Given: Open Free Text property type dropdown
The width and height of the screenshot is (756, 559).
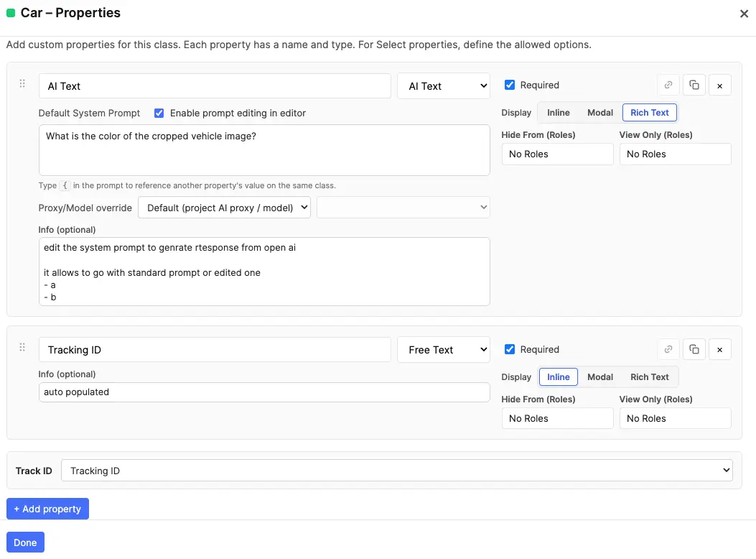Looking at the screenshot, I should point(444,350).
